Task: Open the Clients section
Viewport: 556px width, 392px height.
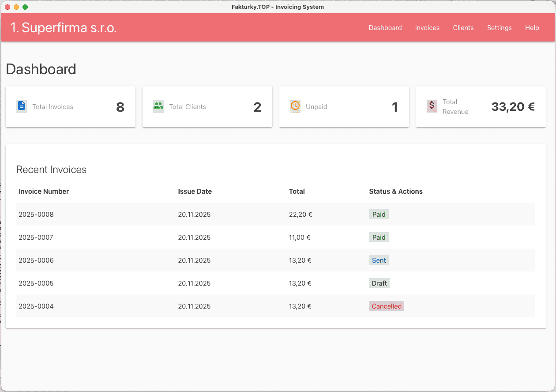Action: 463,28
